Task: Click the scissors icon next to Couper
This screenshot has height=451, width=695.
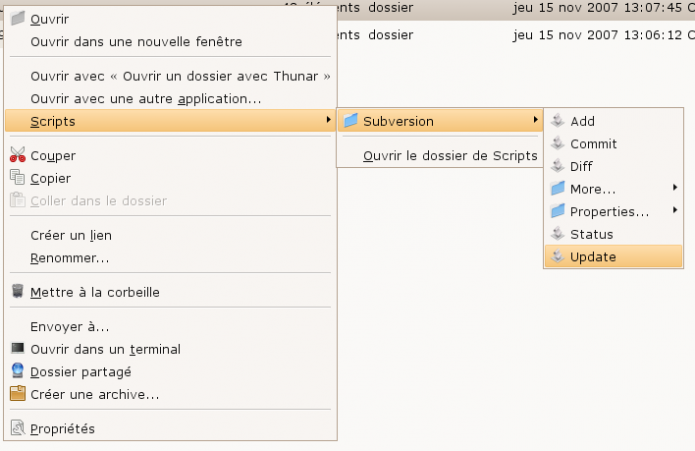Action: [x=17, y=155]
